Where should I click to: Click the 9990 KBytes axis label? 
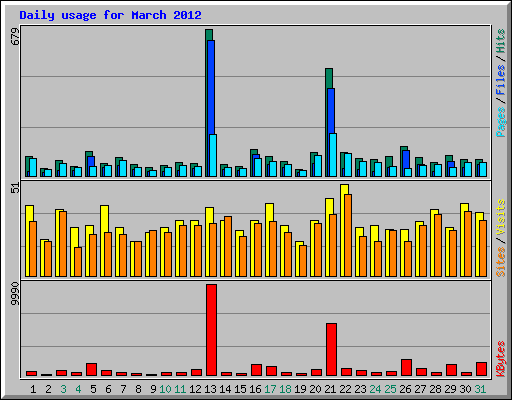(15, 294)
